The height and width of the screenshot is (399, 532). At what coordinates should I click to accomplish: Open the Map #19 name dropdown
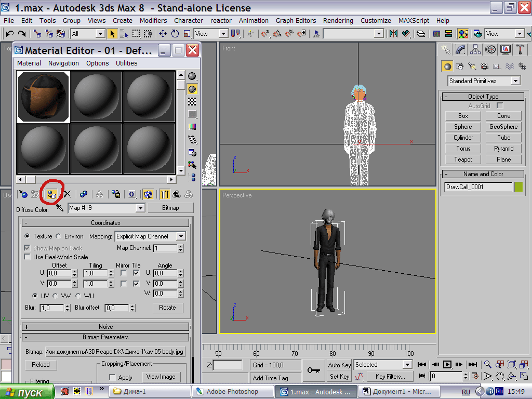[140, 208]
